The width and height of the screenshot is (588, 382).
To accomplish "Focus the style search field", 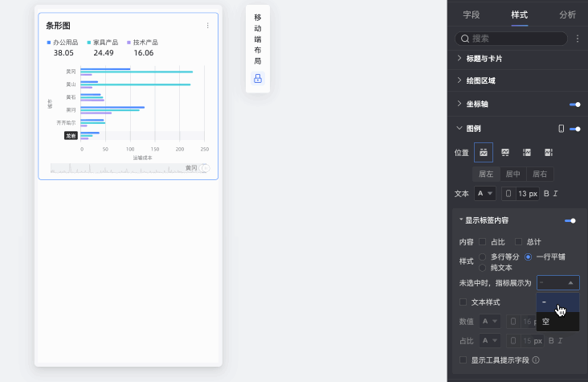I will pyautogui.click(x=511, y=39).
